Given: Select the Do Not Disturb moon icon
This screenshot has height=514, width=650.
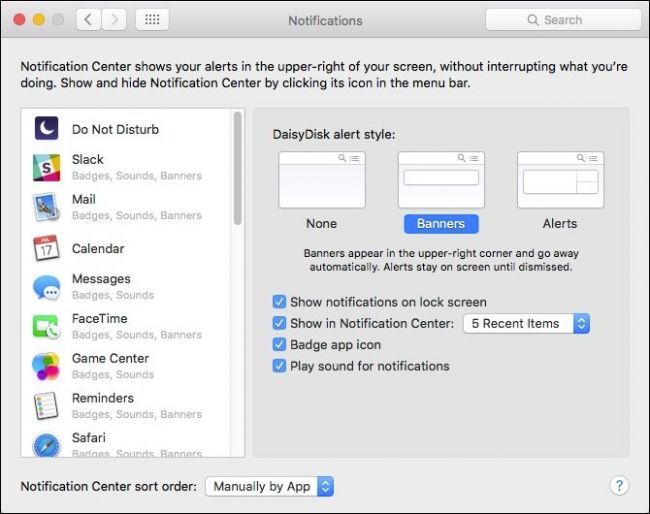Looking at the screenshot, I should (46, 128).
